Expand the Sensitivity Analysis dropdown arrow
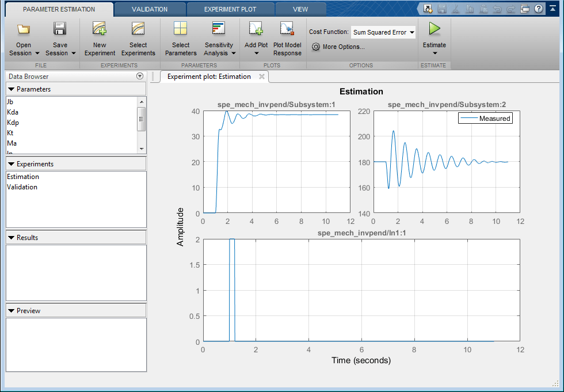 (x=234, y=53)
